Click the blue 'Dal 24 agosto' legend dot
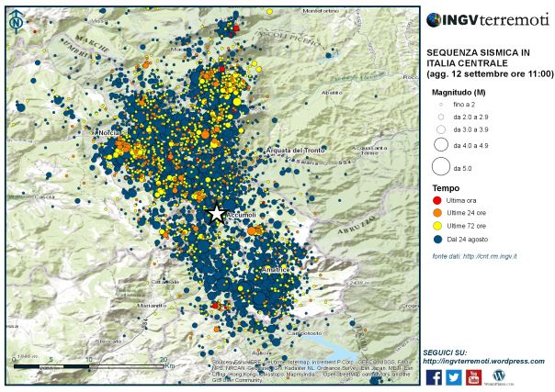The width and height of the screenshot is (555, 392). [437, 240]
